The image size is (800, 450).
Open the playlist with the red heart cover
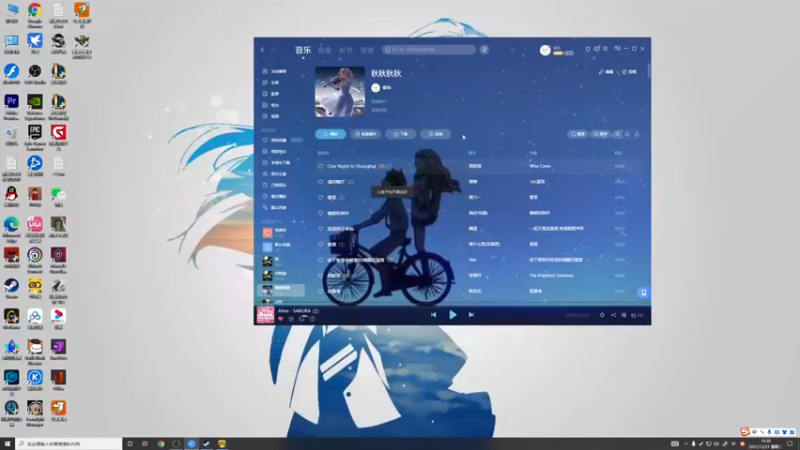click(x=267, y=233)
